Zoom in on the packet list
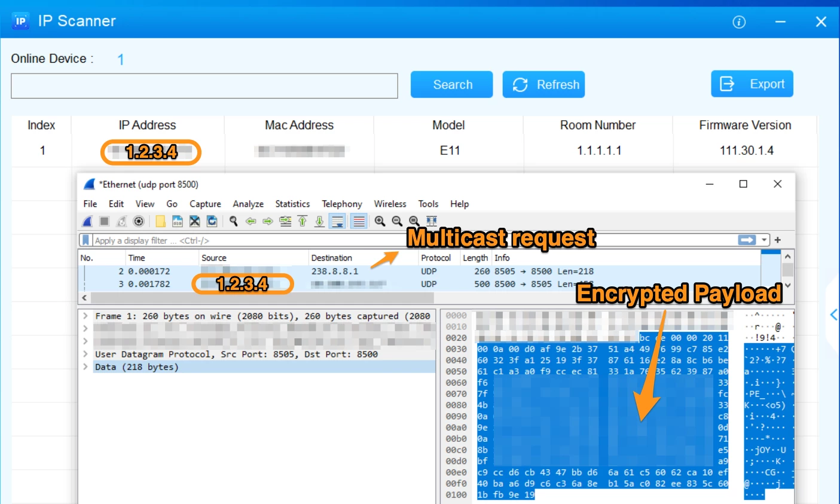The width and height of the screenshot is (840, 504). [380, 221]
